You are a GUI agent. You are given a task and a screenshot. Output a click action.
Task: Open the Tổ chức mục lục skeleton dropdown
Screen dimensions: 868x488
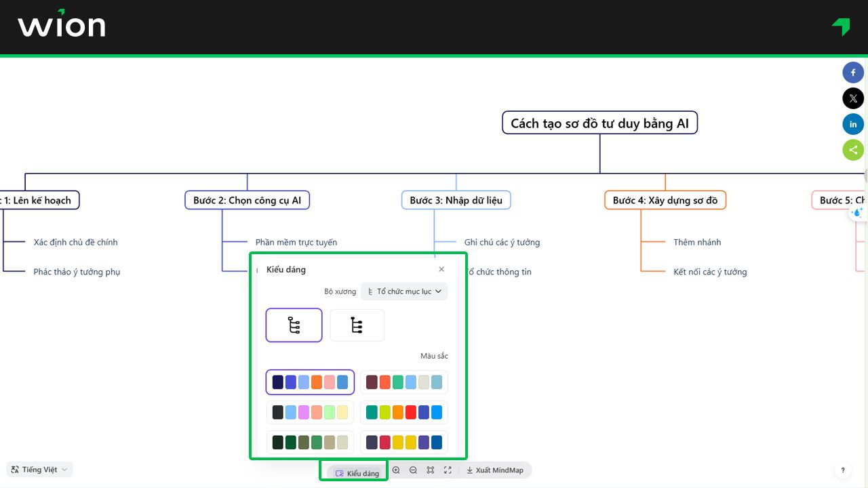click(404, 291)
